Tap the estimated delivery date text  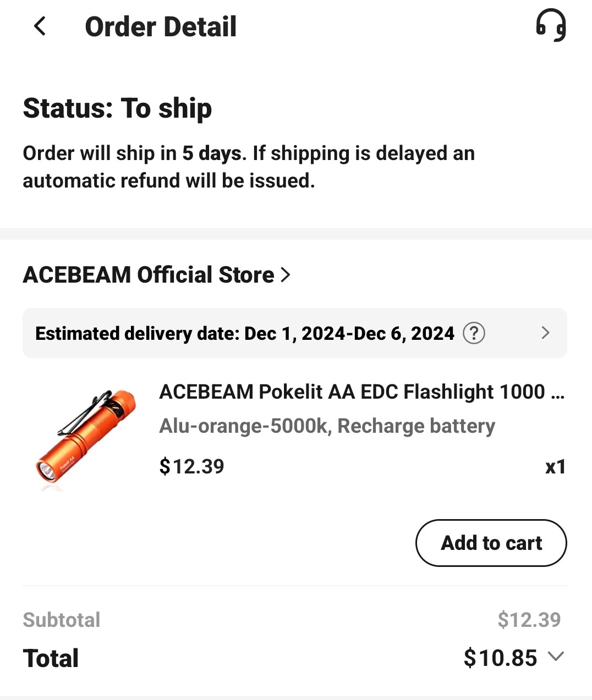tap(245, 333)
